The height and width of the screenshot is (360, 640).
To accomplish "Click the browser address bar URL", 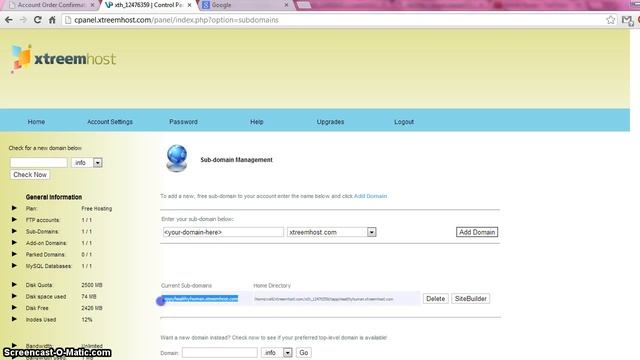I will click(176, 20).
